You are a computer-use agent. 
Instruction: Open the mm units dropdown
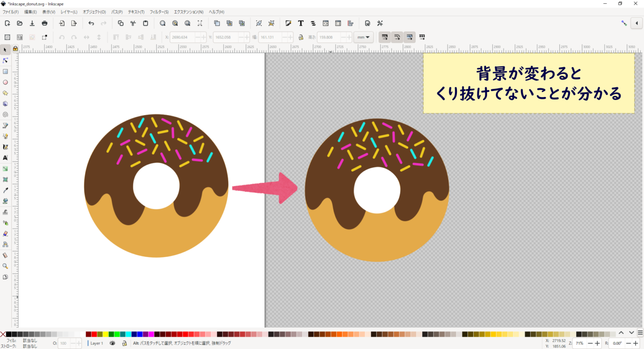pyautogui.click(x=363, y=37)
